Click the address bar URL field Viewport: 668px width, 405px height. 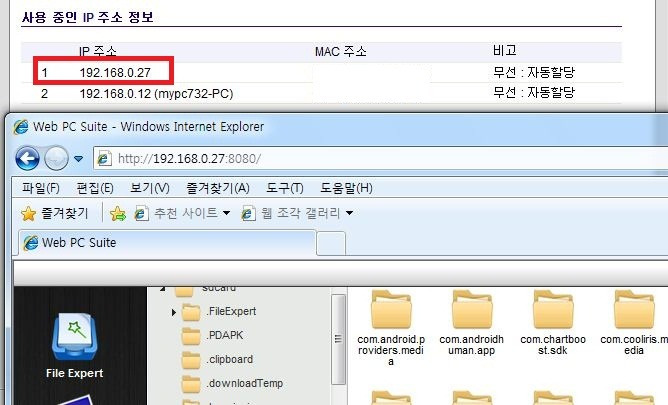(x=381, y=158)
